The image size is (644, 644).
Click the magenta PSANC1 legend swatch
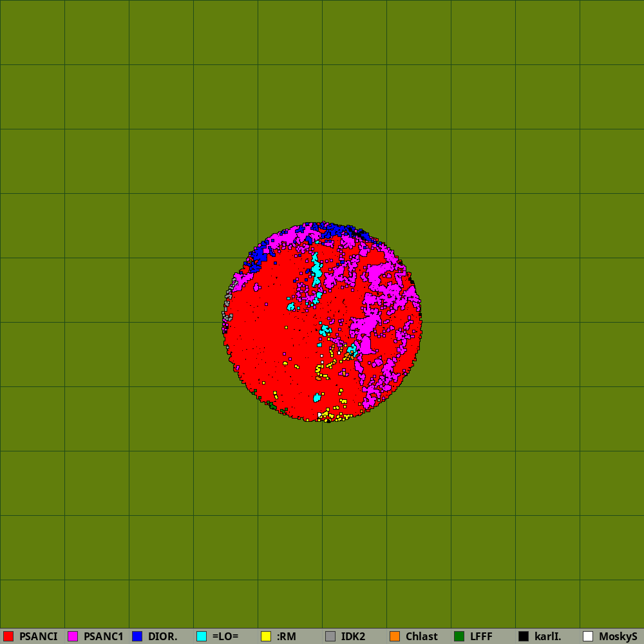[x=73, y=636]
